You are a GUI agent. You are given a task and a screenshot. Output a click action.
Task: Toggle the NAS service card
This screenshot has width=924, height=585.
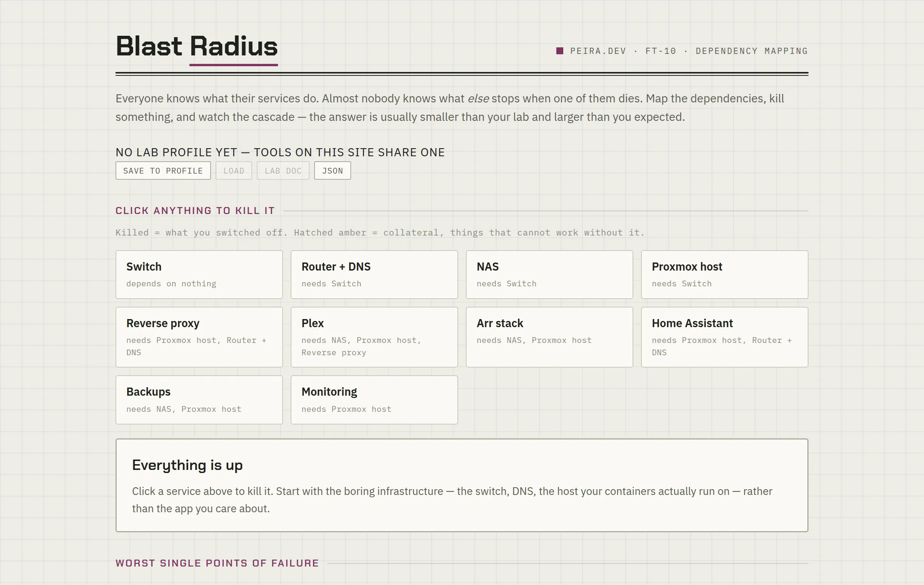[549, 274]
